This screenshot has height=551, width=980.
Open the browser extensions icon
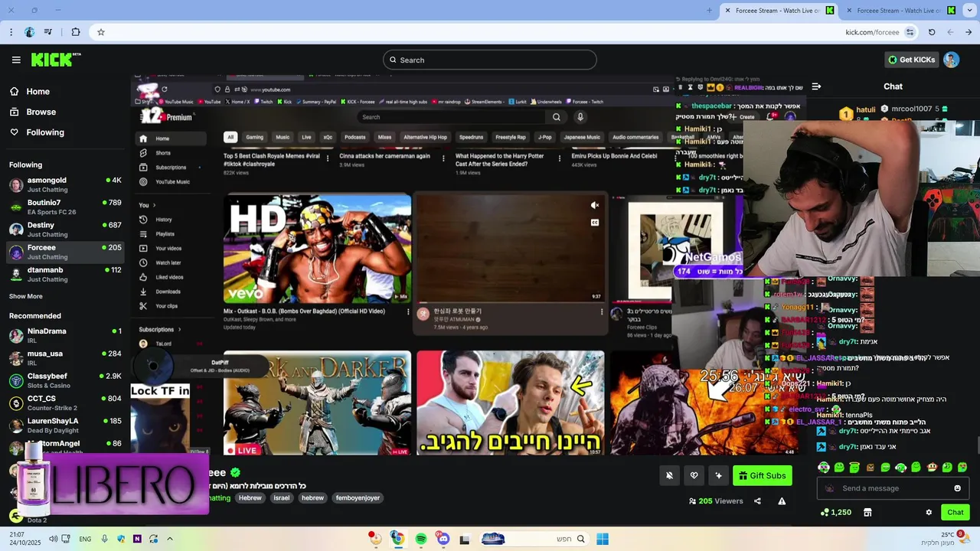pos(75,32)
